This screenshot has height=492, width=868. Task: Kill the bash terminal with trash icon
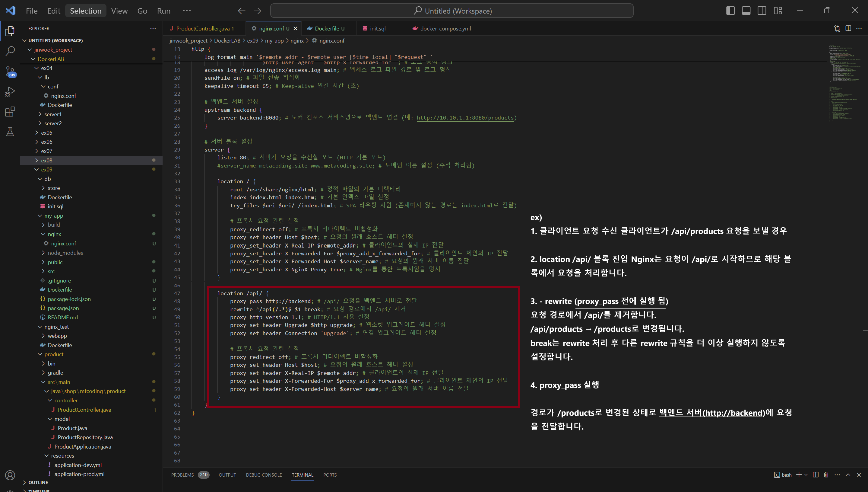point(826,475)
